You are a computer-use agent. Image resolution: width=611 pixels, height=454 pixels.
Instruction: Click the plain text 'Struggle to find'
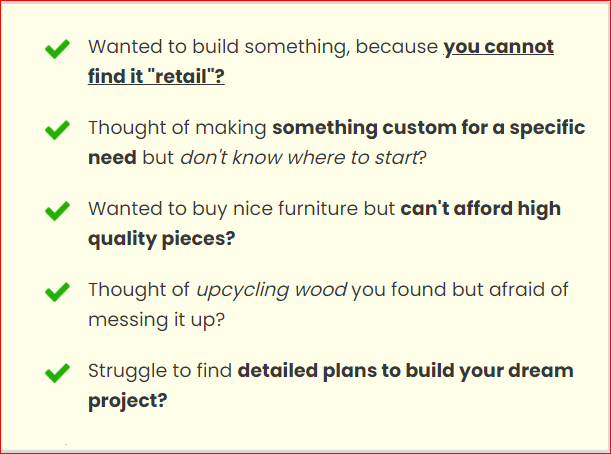tap(160, 371)
